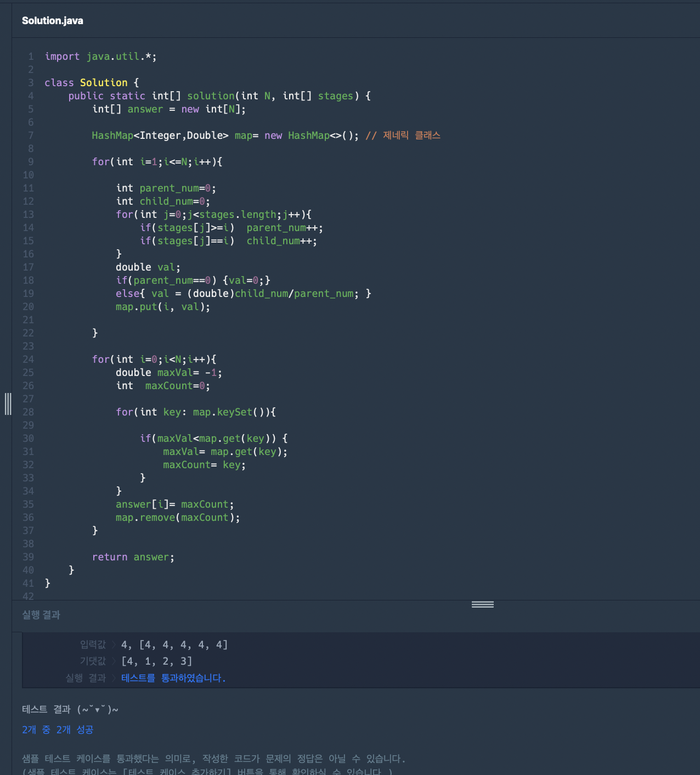
Task: Click line number 1 in the gutter
Action: tap(31, 57)
